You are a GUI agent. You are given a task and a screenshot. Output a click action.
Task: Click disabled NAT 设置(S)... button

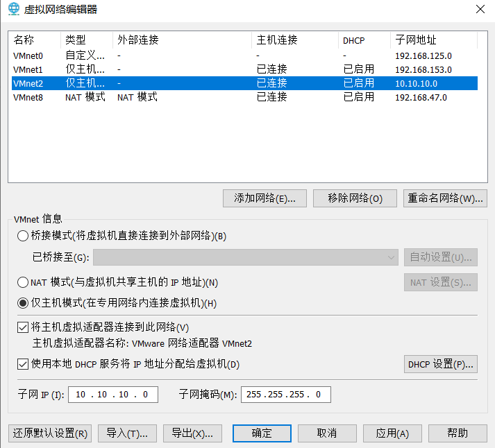[x=441, y=282]
